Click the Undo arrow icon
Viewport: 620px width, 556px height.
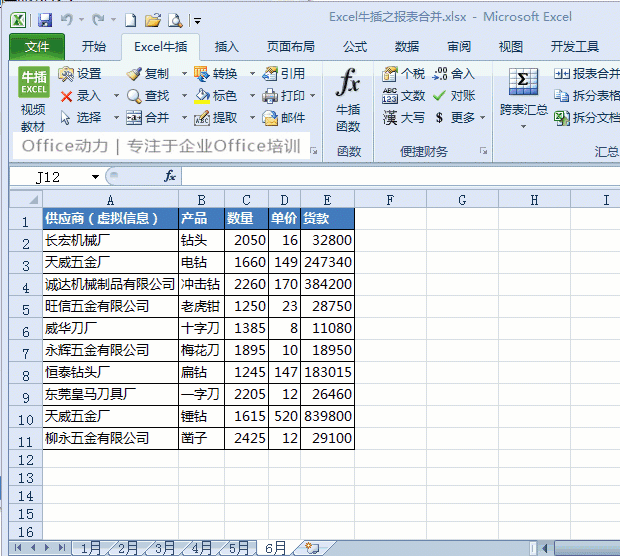(x=67, y=19)
